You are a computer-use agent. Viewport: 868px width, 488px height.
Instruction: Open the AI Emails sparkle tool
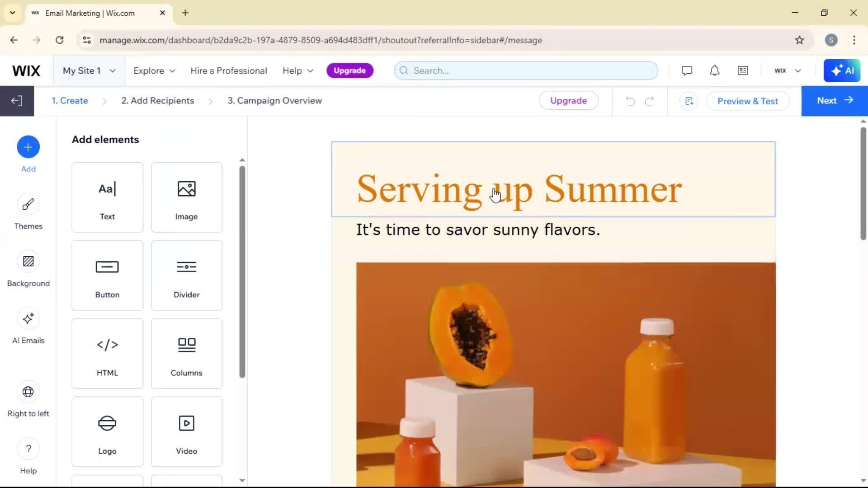coord(28,319)
